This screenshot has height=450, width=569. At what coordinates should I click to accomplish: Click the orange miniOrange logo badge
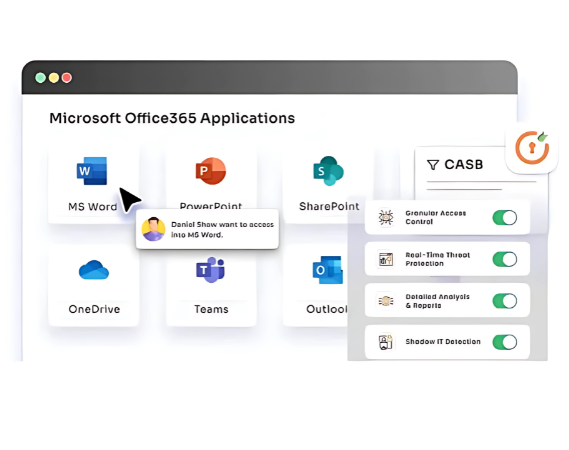click(x=532, y=147)
